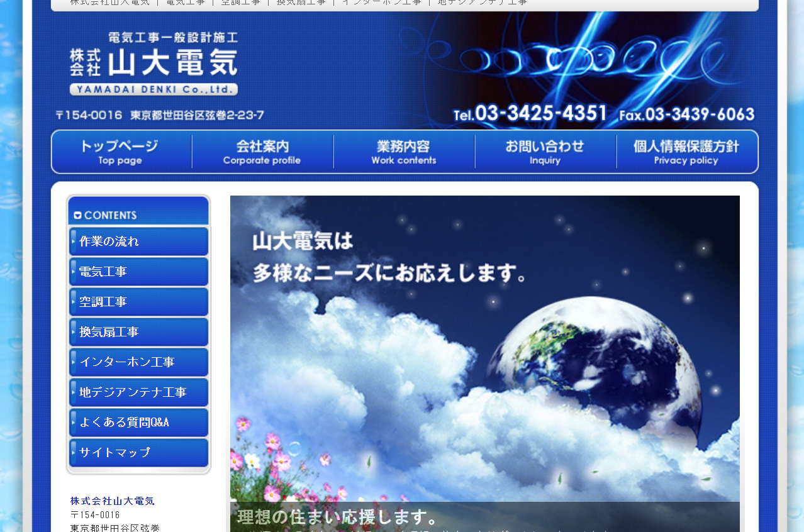
Task: Open the 会社案内 Corporate profile page
Action: tap(262, 152)
